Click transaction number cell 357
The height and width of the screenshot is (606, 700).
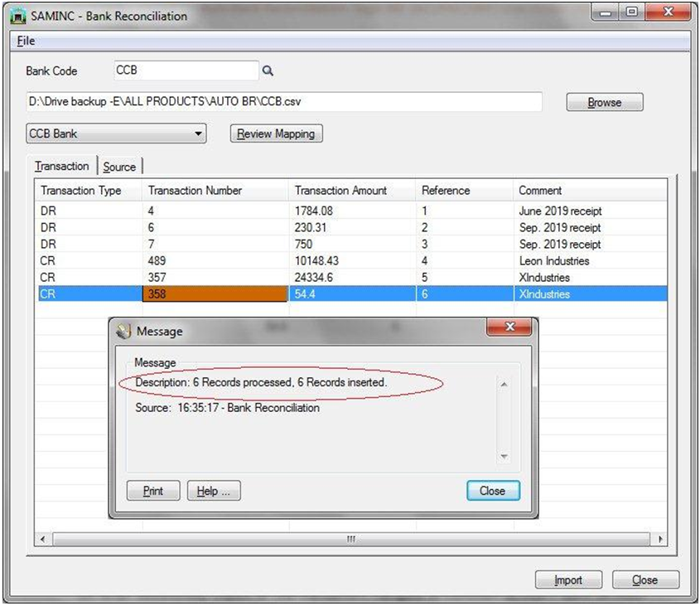pyautogui.click(x=215, y=278)
